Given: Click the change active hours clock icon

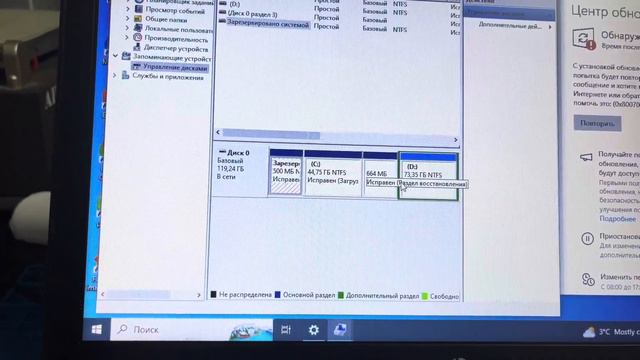Looking at the screenshot, I should coord(588,279).
